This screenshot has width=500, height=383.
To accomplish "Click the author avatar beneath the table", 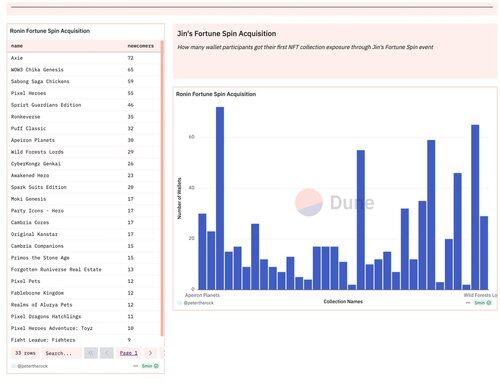I will click(x=13, y=366).
